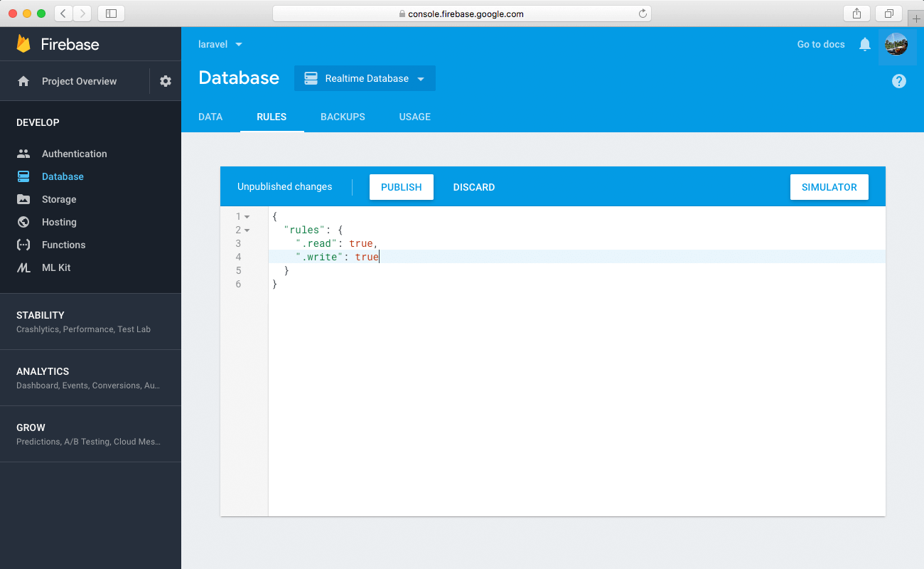Click the Firebase flame logo
The width and height of the screenshot is (924, 569).
tap(23, 44)
